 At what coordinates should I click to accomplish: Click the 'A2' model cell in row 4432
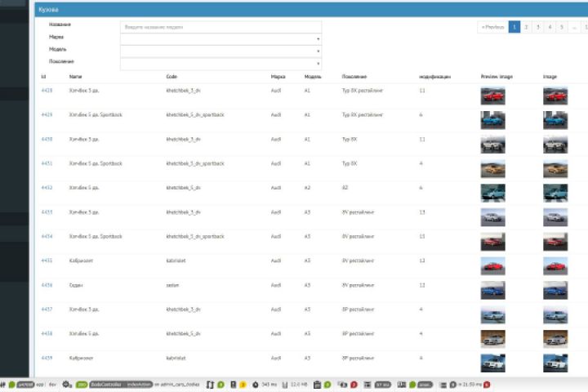[307, 188]
